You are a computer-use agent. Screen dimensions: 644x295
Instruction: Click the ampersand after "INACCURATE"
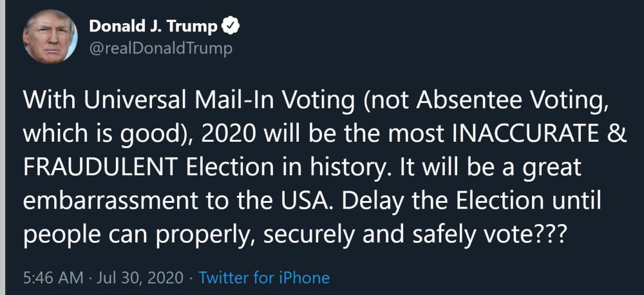[x=616, y=133]
